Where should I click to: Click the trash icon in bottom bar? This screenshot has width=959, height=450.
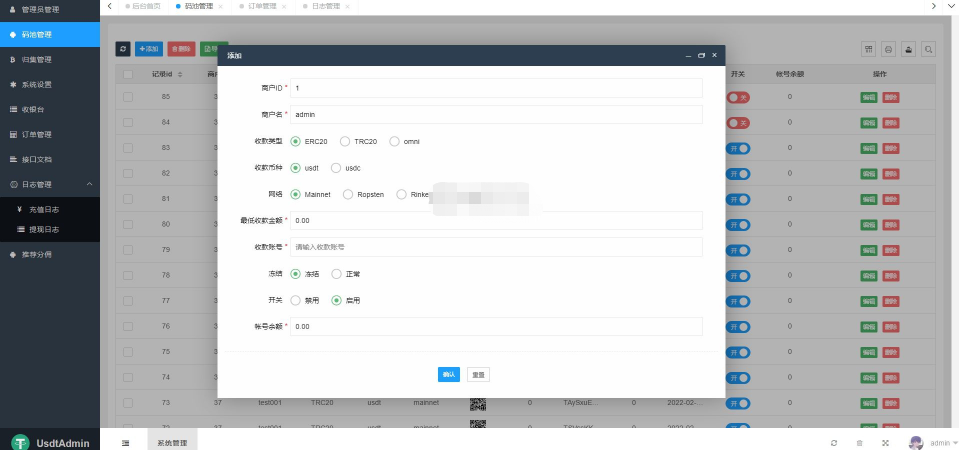tap(859, 442)
